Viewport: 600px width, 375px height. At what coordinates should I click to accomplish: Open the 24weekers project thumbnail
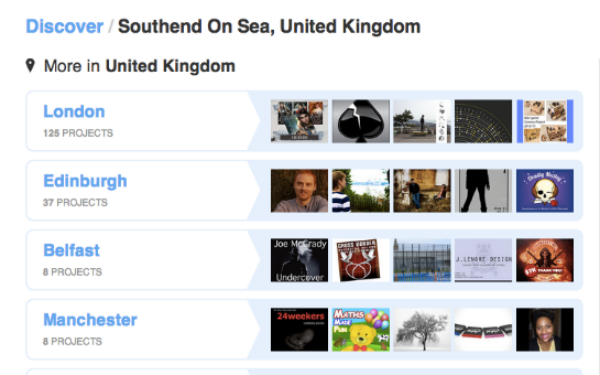click(x=299, y=329)
